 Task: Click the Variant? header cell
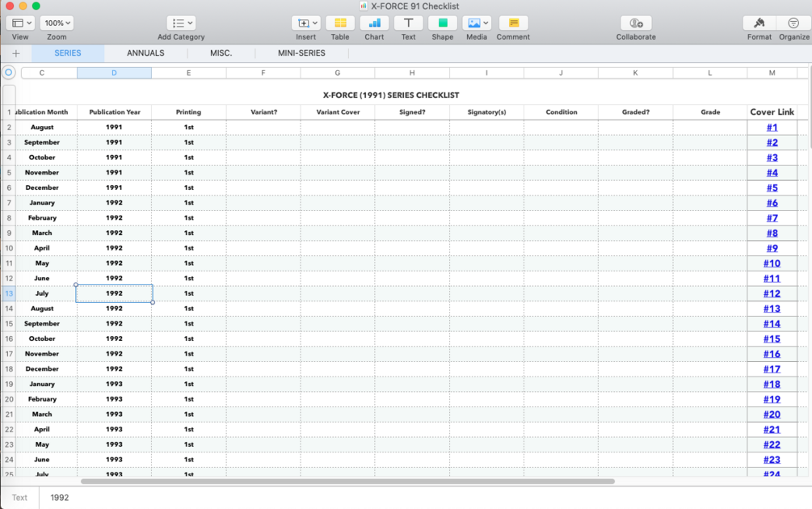(263, 112)
